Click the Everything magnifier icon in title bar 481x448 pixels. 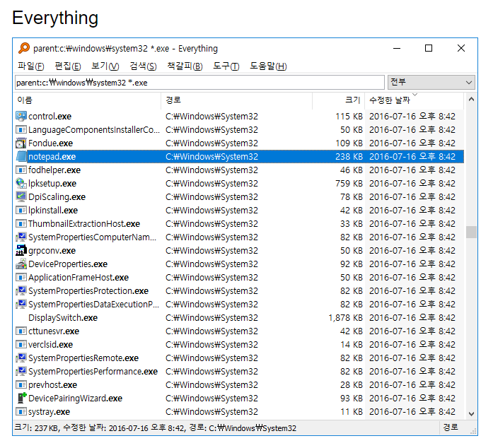(24, 49)
